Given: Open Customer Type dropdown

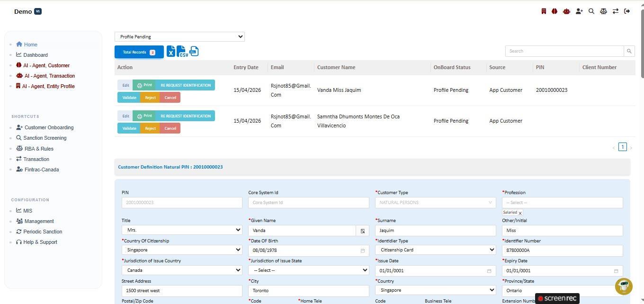Looking at the screenshot, I should coord(435,203).
